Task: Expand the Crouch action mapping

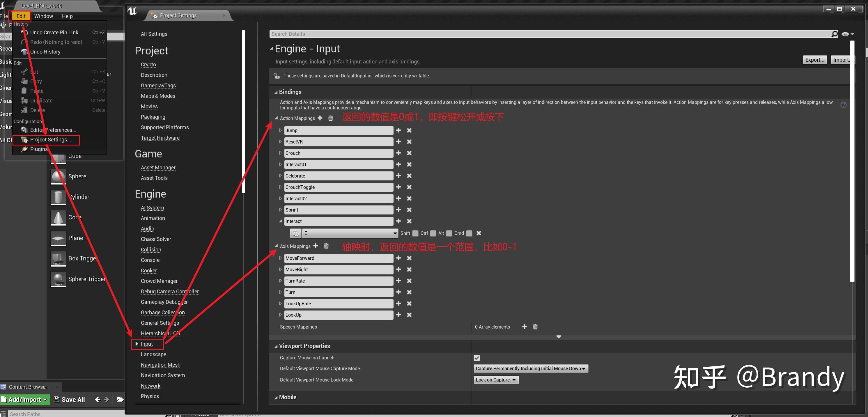Action: 280,153
